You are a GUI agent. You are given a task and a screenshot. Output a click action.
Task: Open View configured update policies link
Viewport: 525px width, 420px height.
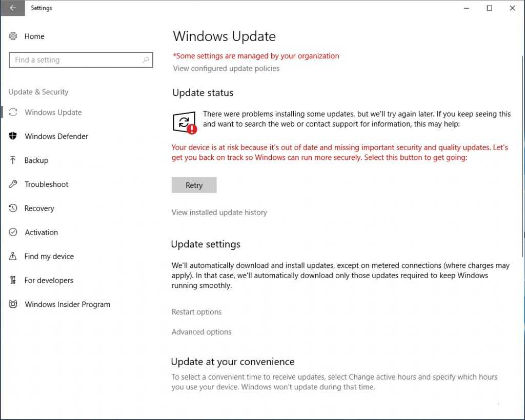pyautogui.click(x=226, y=69)
